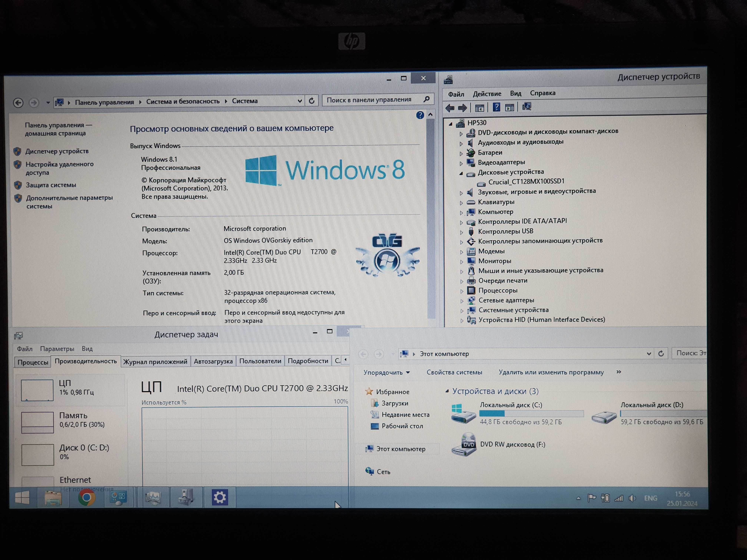Open DVD RW дисковод (F:) drive

pyautogui.click(x=498, y=445)
